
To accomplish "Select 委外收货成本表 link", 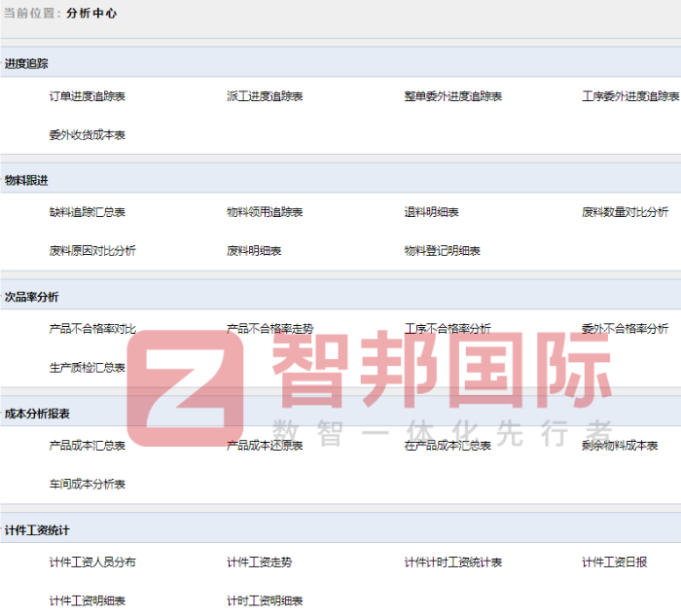I will click(x=87, y=135).
